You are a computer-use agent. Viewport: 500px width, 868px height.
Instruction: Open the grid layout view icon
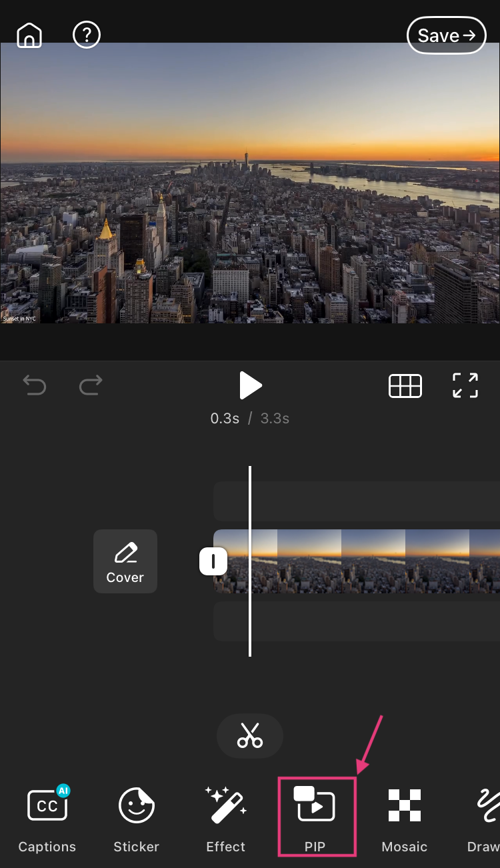tap(405, 386)
